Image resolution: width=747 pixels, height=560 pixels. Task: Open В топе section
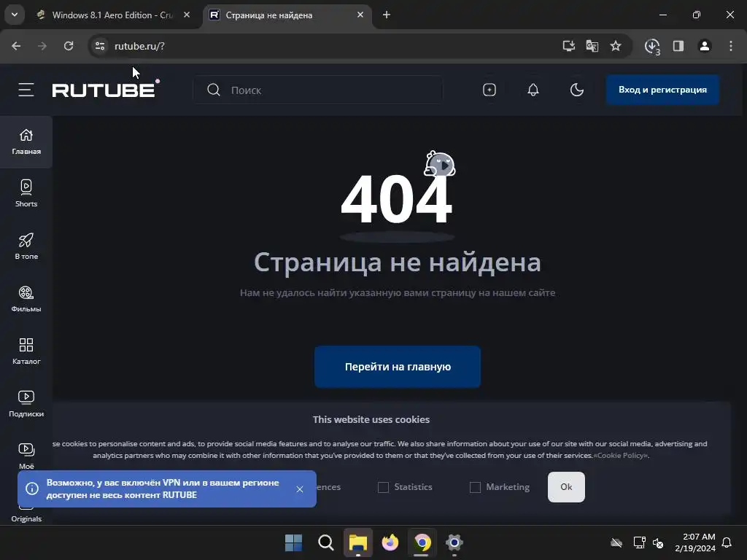click(26, 246)
